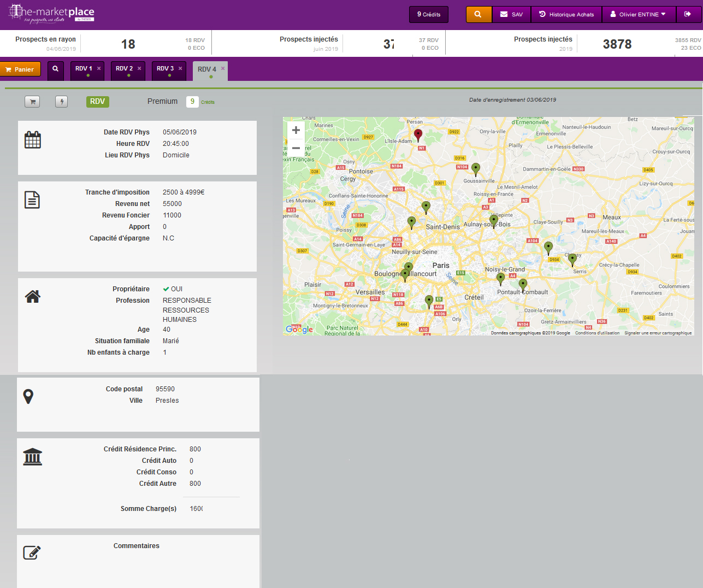Click the orange search icon in header
Viewport: 703px width, 588px height.
tap(478, 15)
